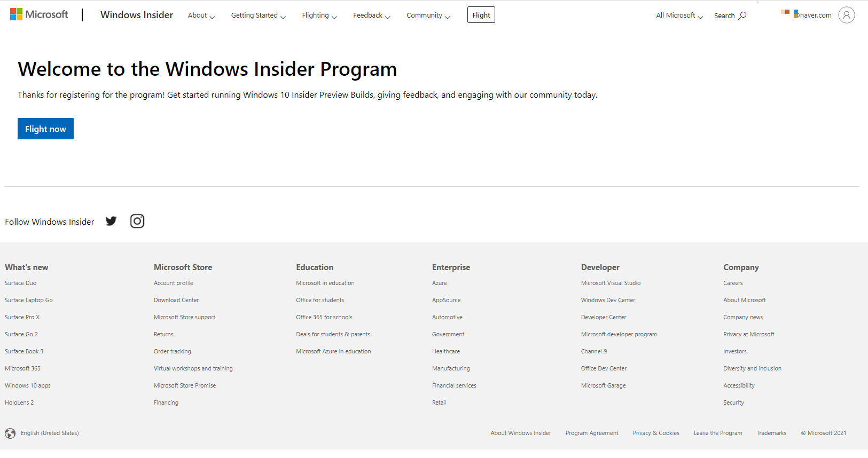The height and width of the screenshot is (458, 868).
Task: Click the naver.com account name
Action: pos(814,15)
